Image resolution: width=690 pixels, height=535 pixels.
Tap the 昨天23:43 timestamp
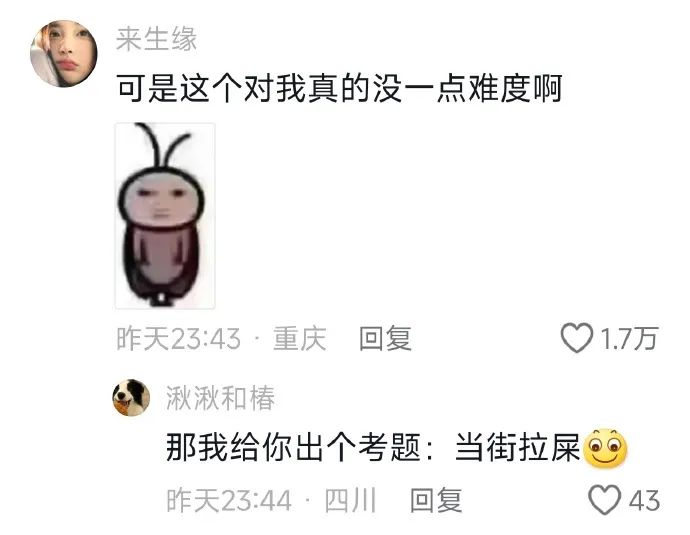pyautogui.click(x=179, y=338)
